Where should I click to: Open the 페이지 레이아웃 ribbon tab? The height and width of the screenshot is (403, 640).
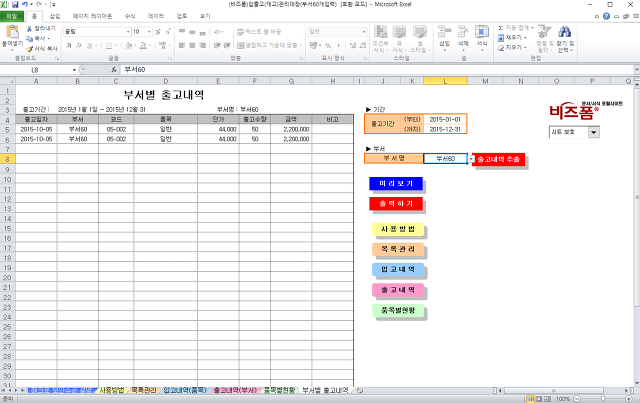click(92, 16)
